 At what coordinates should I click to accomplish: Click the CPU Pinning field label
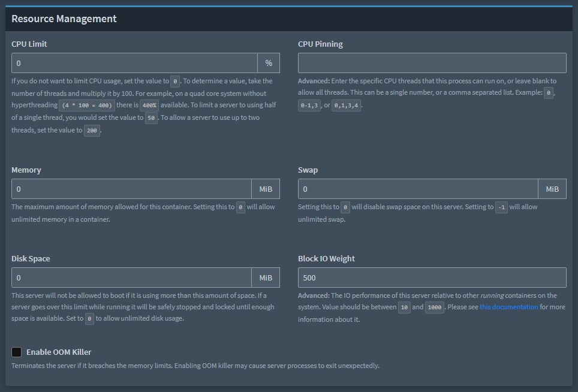(320, 44)
